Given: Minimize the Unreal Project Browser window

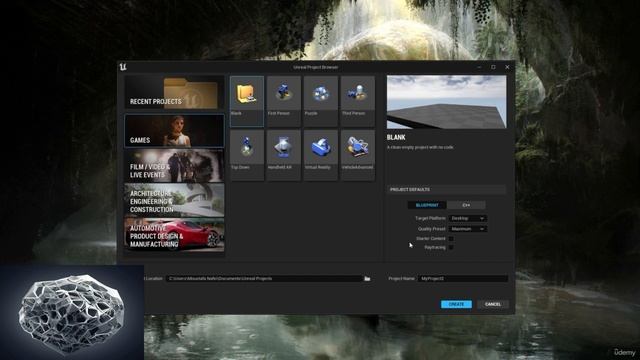Looking at the screenshot, I should click(x=480, y=67).
